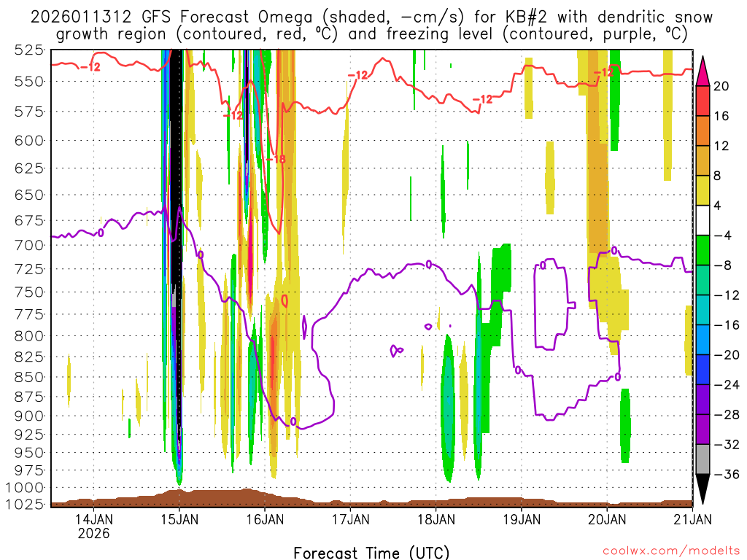Click the 18JAN time axis label
This screenshot has width=747, height=560.
tap(436, 519)
